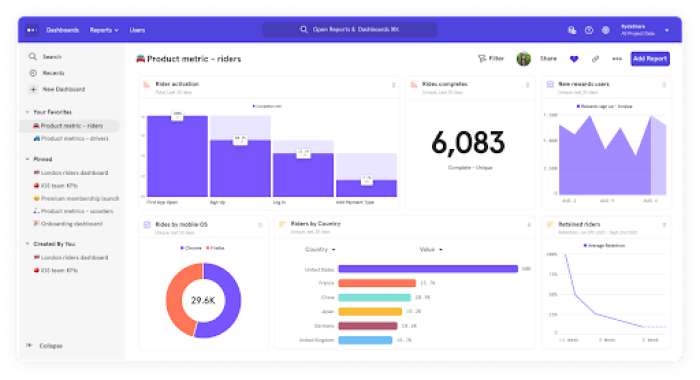Click the copy link icon beside Share

[595, 58]
